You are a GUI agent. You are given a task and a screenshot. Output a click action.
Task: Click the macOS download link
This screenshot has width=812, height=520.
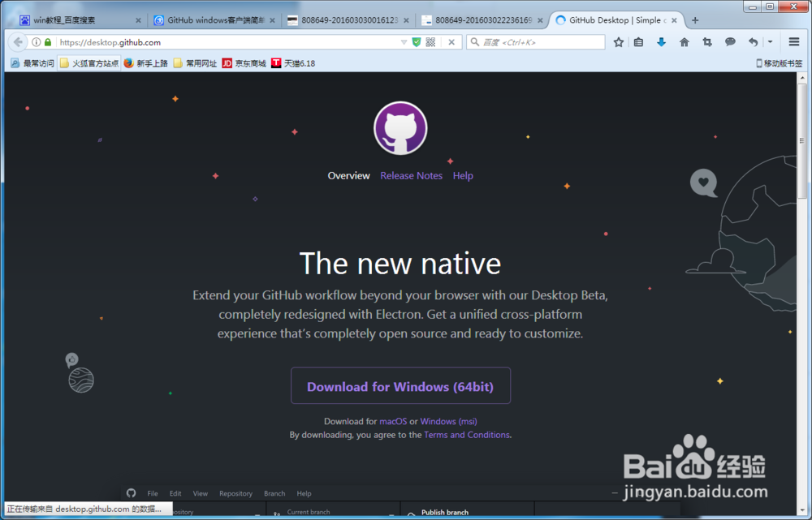pyautogui.click(x=393, y=421)
